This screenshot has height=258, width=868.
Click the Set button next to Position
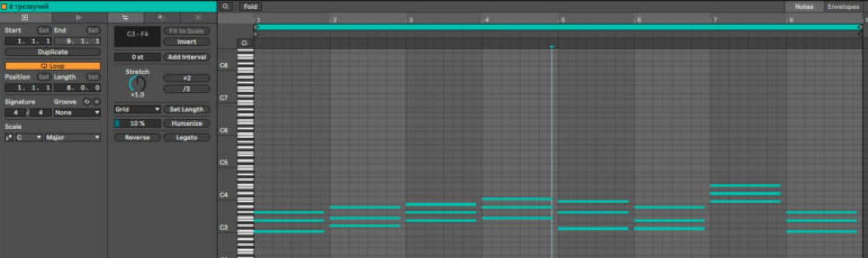coord(43,77)
